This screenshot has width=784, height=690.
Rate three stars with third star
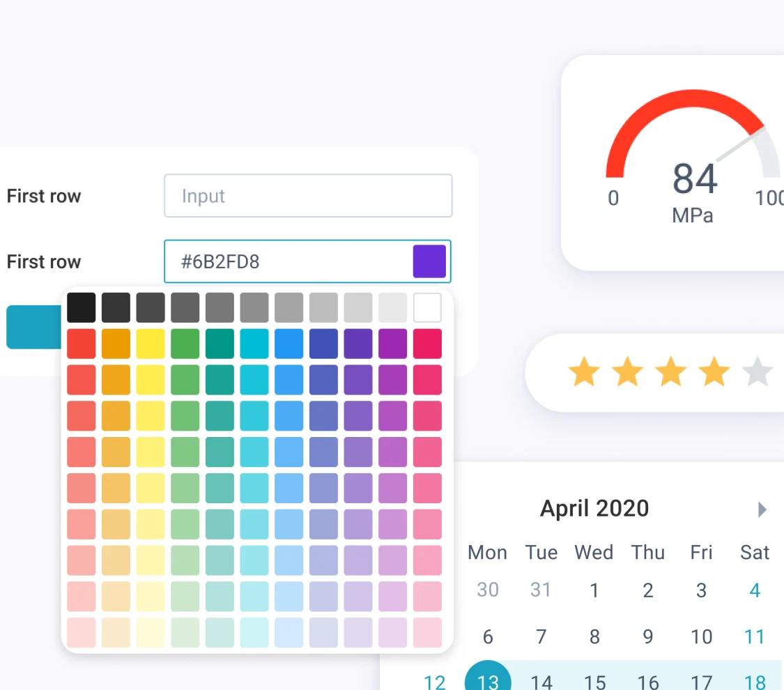(671, 372)
